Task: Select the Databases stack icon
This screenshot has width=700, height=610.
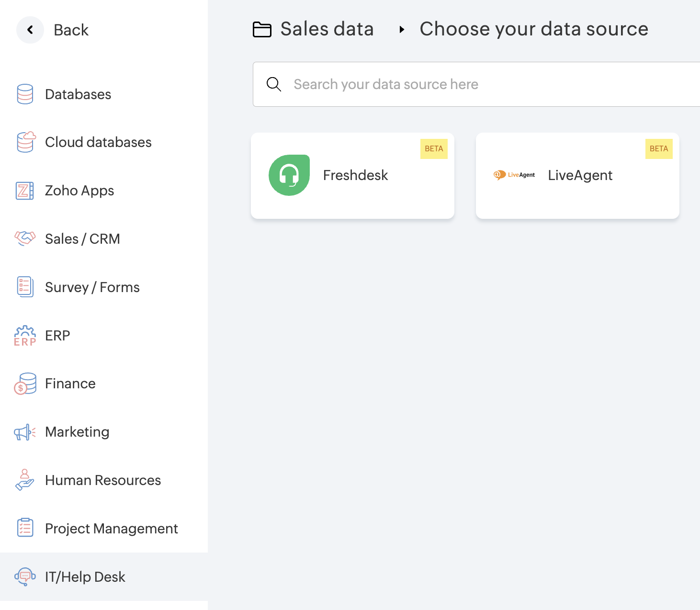Action: (25, 94)
